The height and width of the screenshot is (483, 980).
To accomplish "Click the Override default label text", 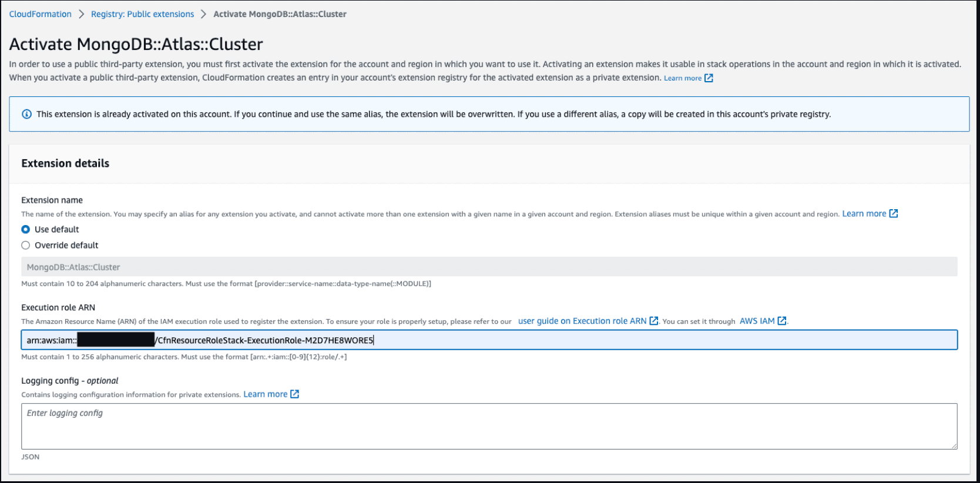I will (66, 245).
